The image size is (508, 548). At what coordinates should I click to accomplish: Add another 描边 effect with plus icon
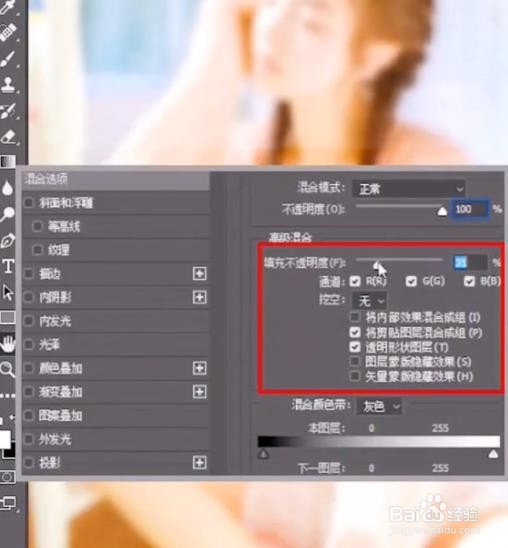[199, 273]
